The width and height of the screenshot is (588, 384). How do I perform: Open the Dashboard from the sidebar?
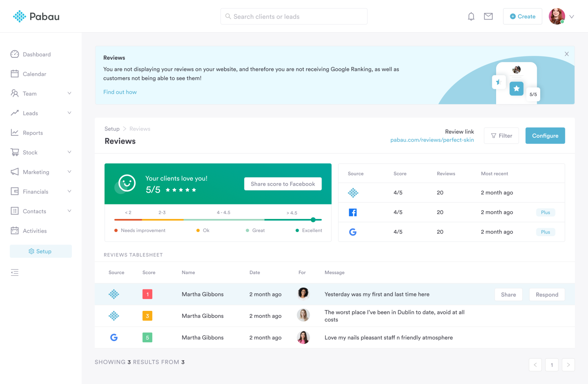(x=36, y=54)
